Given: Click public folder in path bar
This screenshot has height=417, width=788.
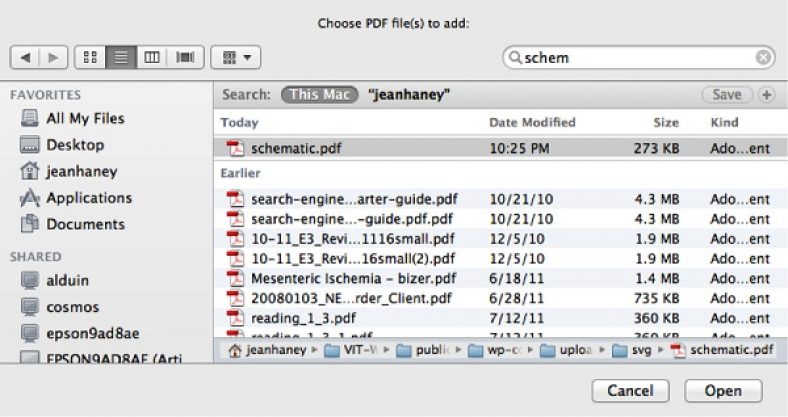Looking at the screenshot, I should pyautogui.click(x=423, y=350).
